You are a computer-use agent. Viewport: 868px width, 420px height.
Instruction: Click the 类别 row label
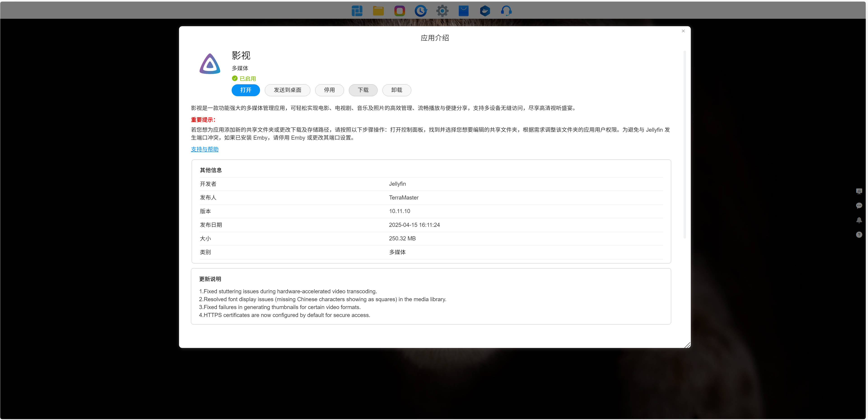click(x=205, y=252)
